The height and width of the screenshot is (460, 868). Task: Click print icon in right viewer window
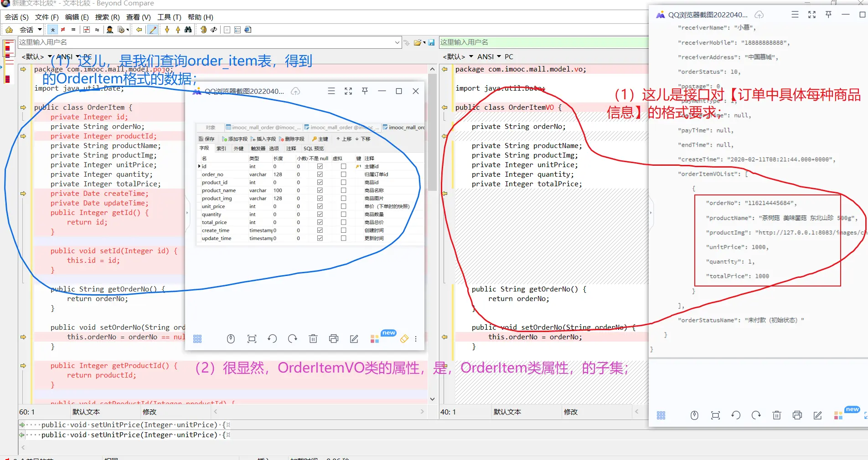(x=797, y=415)
